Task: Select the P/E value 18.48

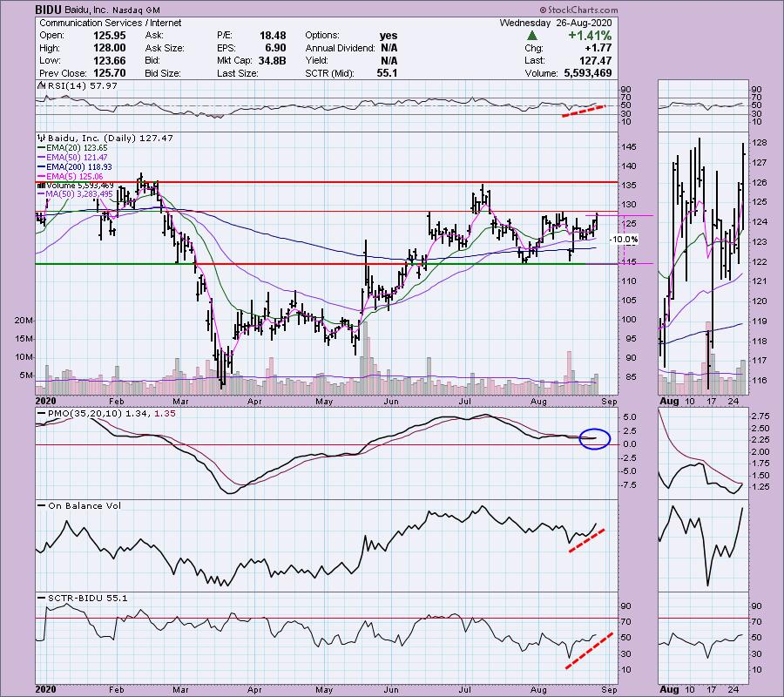Action: click(x=273, y=36)
